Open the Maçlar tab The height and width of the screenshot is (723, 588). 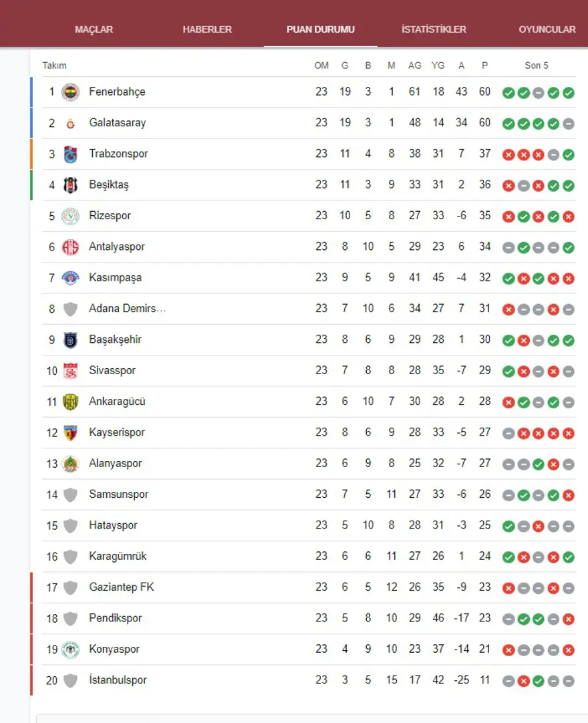[94, 29]
